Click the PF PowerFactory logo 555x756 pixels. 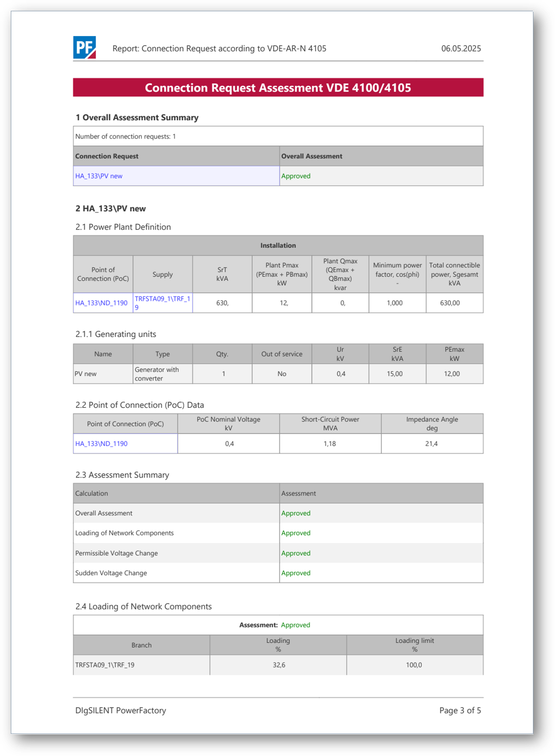84,47
